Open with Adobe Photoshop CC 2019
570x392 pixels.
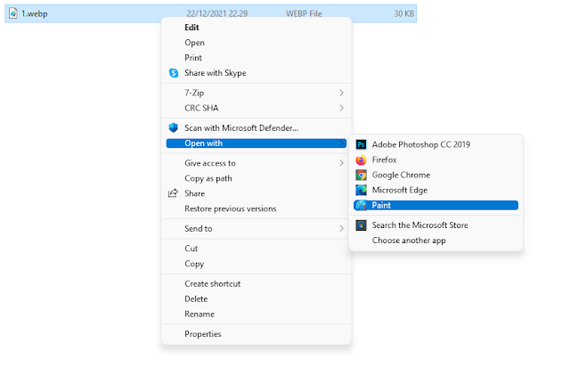click(x=436, y=144)
